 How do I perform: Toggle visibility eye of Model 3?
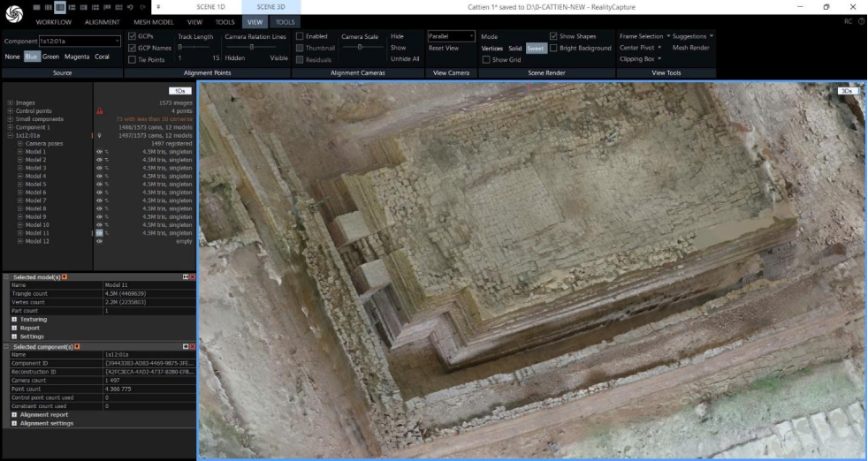100,169
